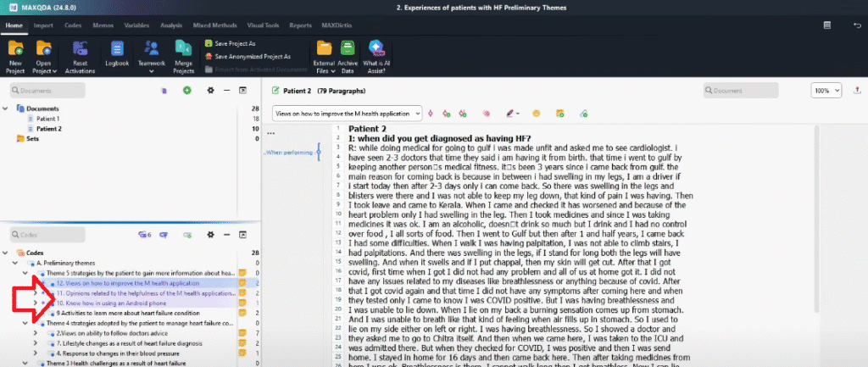
Task: Open memo icon for Theme 5 strategies code
Action: (242, 273)
